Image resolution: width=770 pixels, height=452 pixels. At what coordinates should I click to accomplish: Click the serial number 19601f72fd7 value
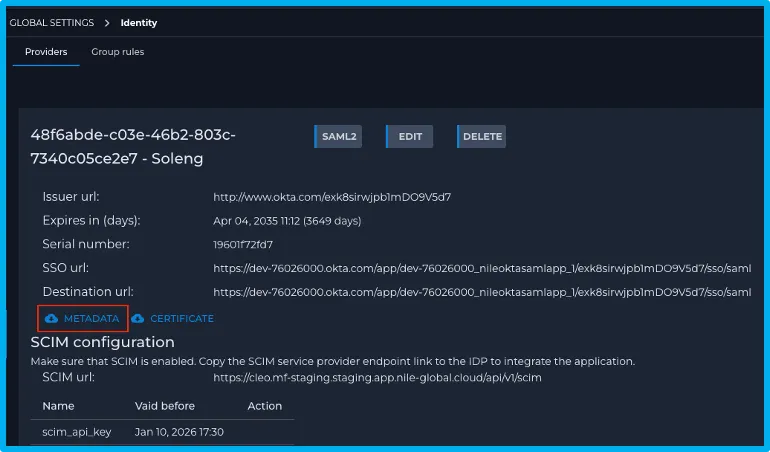[243, 244]
